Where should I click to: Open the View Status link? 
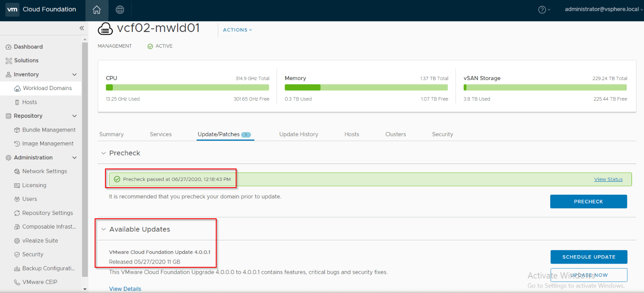[608, 179]
